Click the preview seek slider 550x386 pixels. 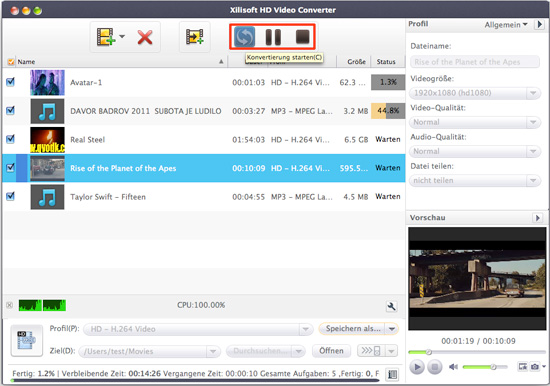pyautogui.click(x=477, y=352)
